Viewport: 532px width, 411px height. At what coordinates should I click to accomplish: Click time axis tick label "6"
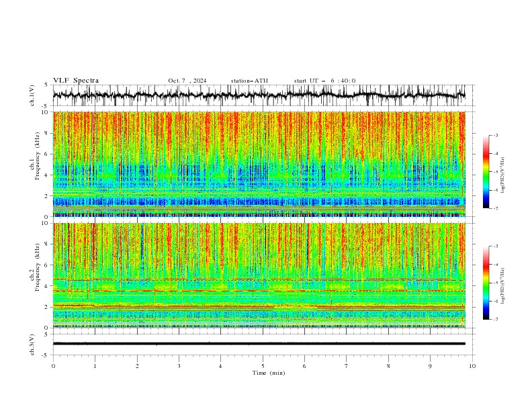tap(304, 366)
